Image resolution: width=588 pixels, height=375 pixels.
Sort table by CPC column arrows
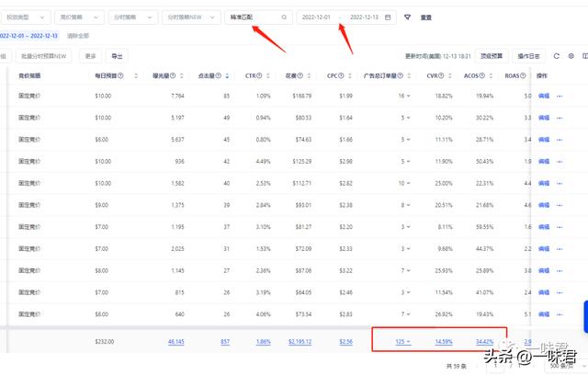[x=349, y=75]
